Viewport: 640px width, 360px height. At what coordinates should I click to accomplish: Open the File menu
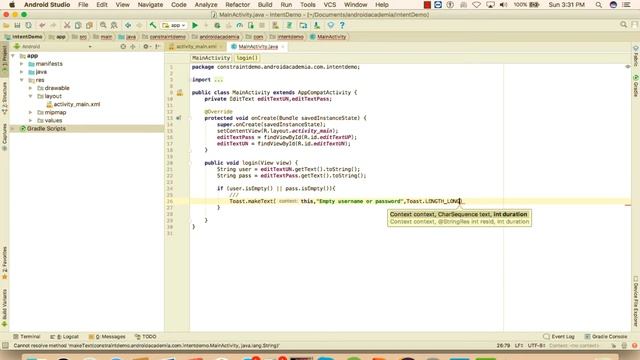83,4
